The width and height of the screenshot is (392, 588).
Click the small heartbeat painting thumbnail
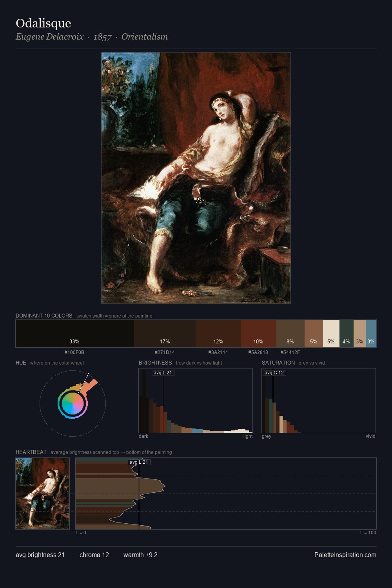(x=42, y=494)
